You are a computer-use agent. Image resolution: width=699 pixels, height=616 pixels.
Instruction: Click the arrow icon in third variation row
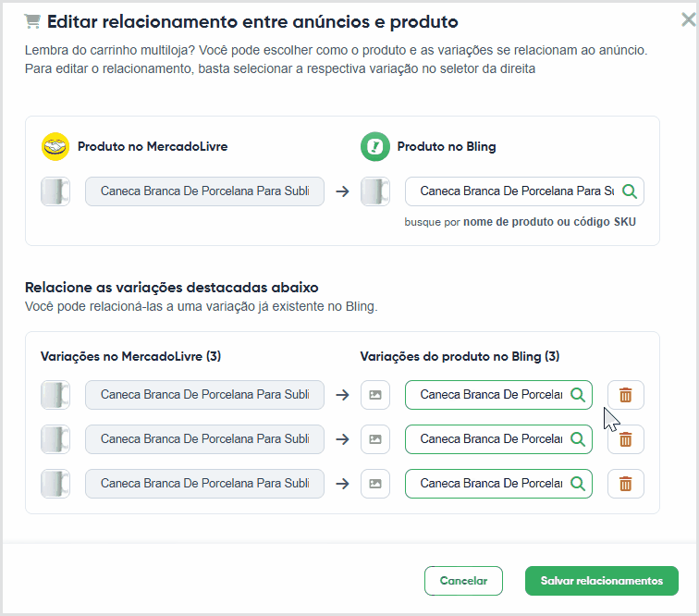(x=342, y=484)
